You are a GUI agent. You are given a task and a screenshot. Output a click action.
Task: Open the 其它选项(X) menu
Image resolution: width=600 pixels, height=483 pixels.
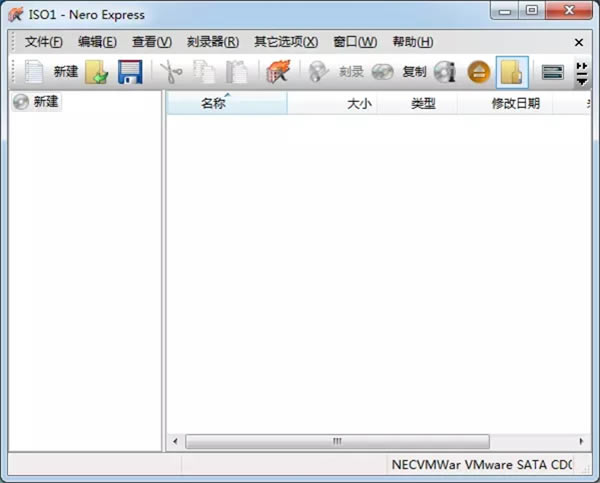click(285, 42)
